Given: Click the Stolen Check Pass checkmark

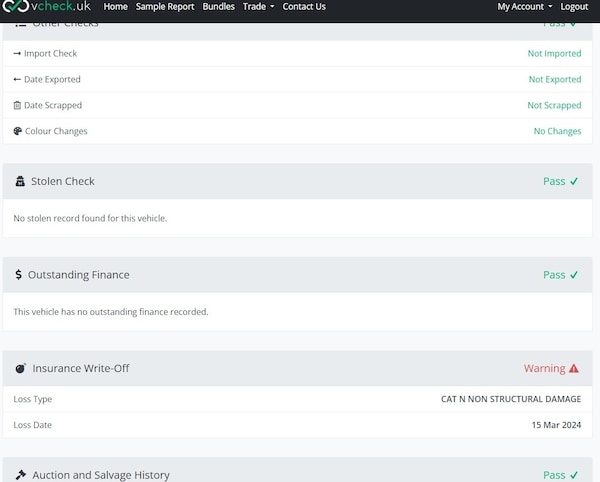Looking at the screenshot, I should coord(574,181).
